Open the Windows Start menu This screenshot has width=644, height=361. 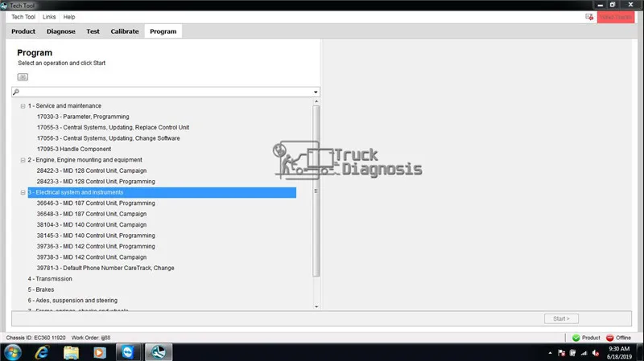click(13, 352)
